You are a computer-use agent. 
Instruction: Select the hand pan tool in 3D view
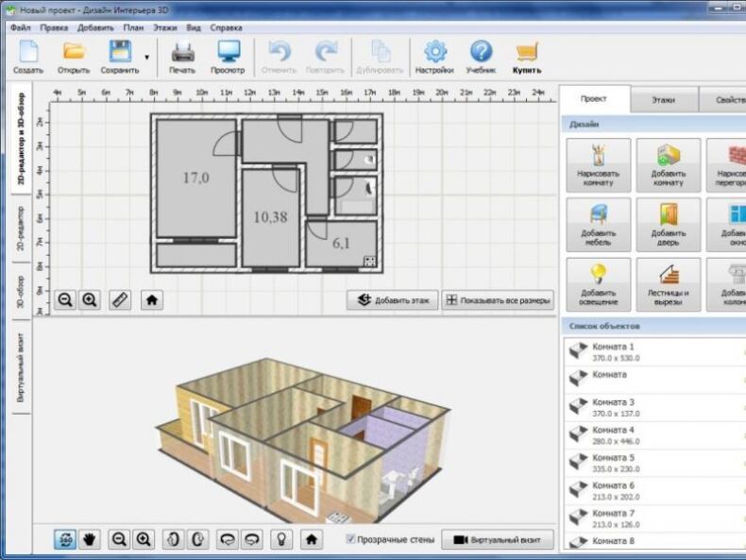point(92,539)
